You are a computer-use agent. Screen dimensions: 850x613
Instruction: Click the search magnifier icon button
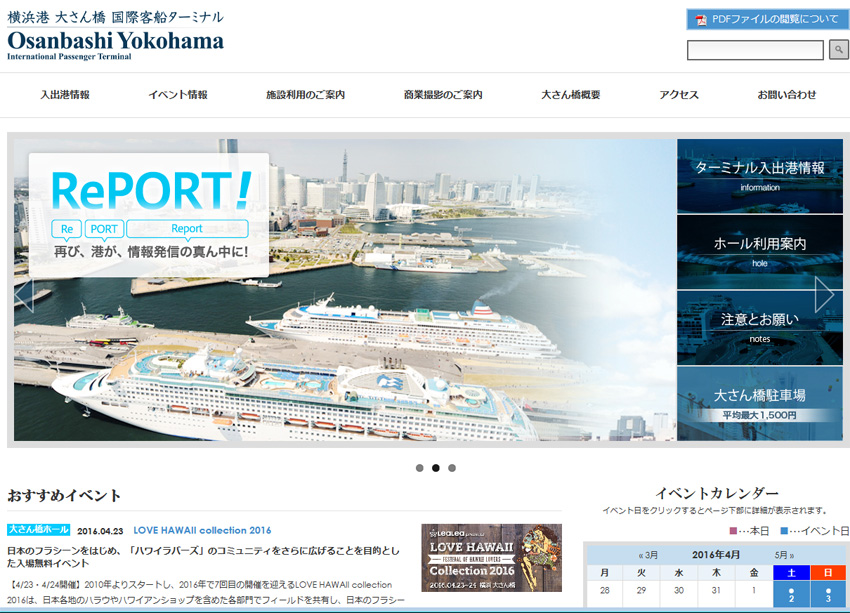pos(838,50)
